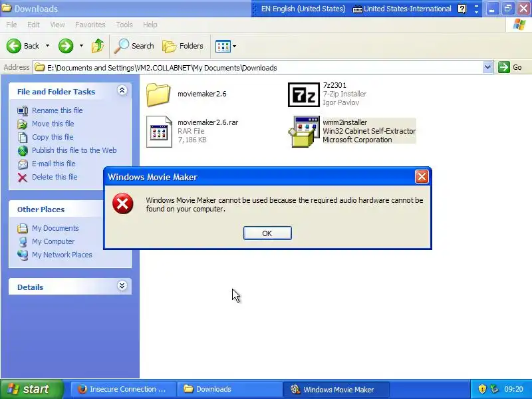Open the Back history dropdown arrow
Viewport: 532px width, 399px height.
pos(47,46)
